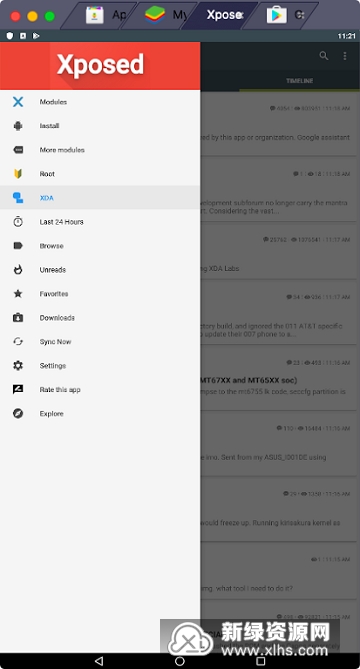Image resolution: width=360 pixels, height=669 pixels.
Task: Open the thread mentioning ASUS_I001DE
Action: click(x=279, y=445)
